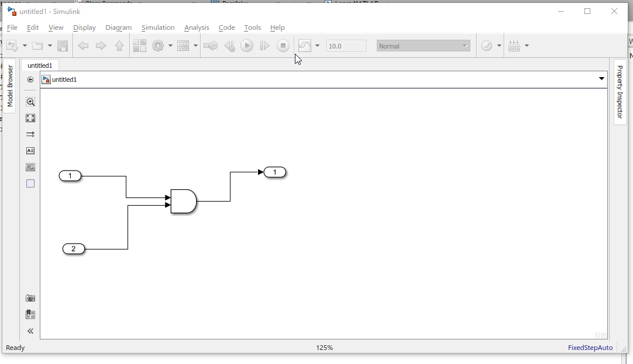Open the New Model dropdown arrow
The image size is (633, 364).
pos(25,46)
